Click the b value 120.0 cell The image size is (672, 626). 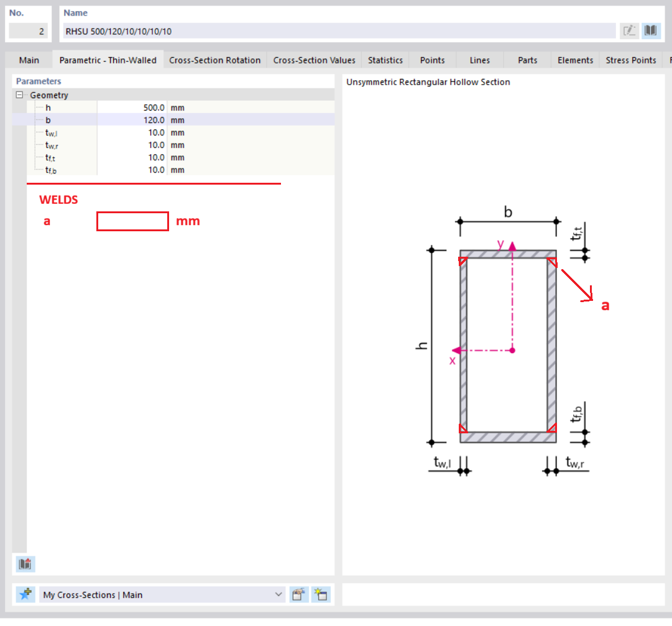pyautogui.click(x=132, y=120)
